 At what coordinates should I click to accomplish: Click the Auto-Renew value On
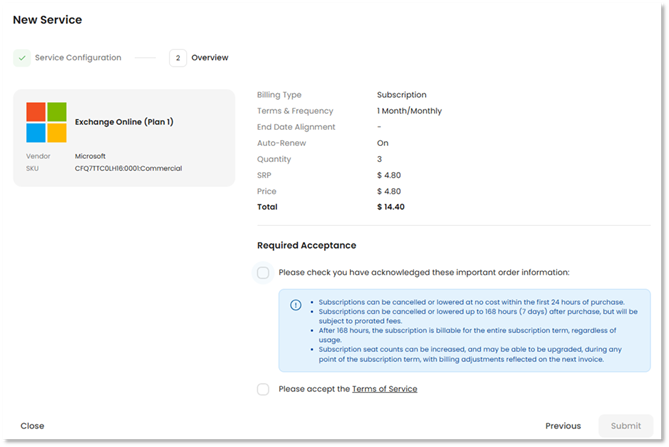(383, 143)
